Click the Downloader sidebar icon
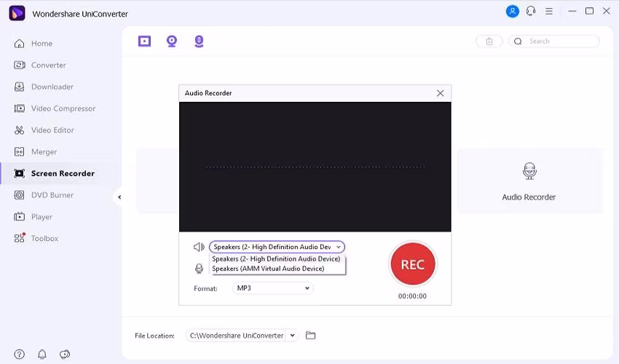 tap(20, 87)
